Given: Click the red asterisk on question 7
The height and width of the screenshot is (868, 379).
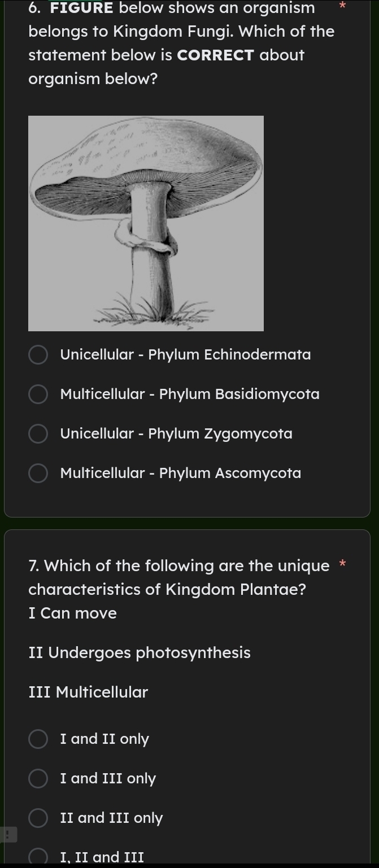Looking at the screenshot, I should tap(342, 564).
